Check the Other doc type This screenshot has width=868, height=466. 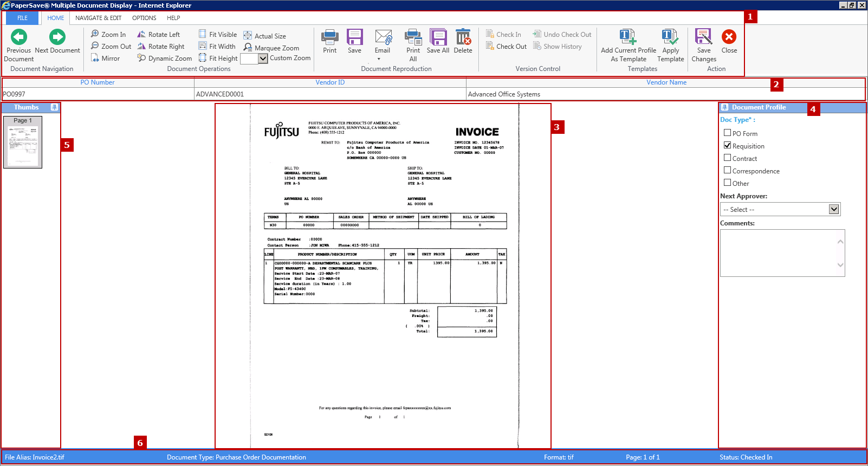click(x=727, y=183)
